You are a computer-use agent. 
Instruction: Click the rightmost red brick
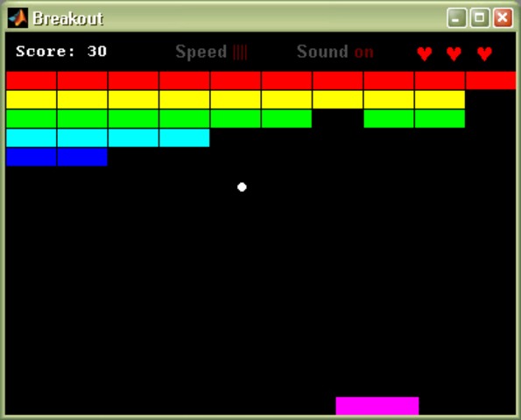click(x=490, y=80)
